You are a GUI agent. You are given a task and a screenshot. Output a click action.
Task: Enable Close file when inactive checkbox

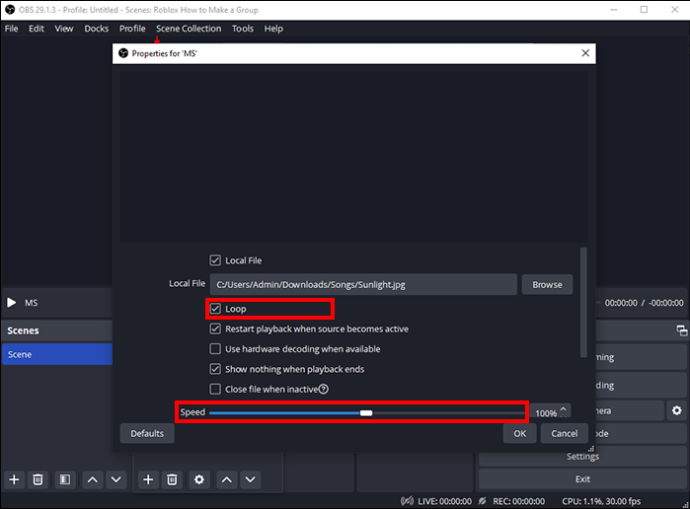click(215, 389)
